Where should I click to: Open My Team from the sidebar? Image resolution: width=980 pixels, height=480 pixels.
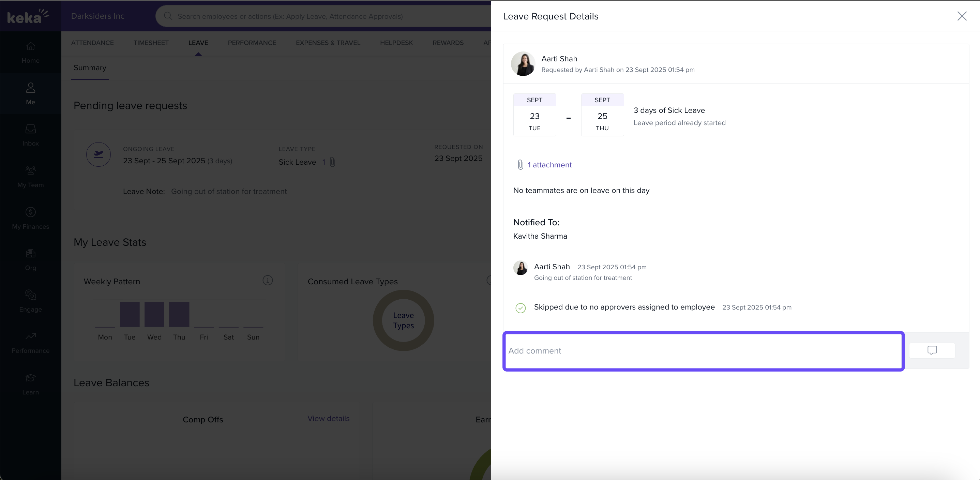tap(30, 170)
